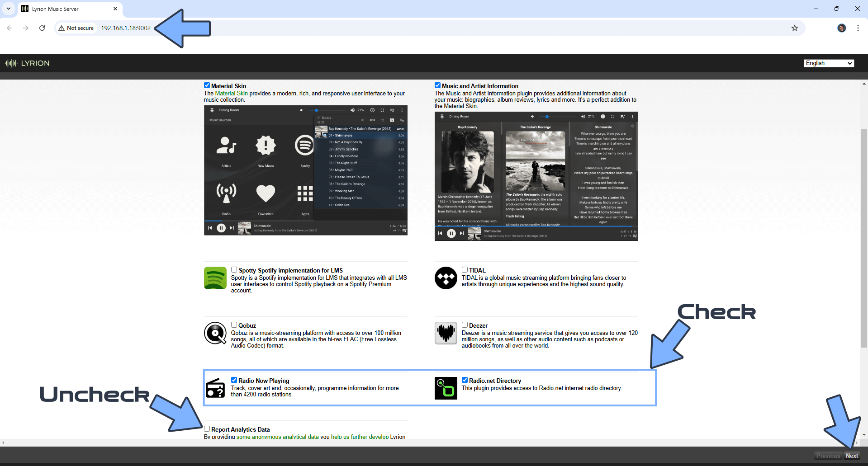Image resolution: width=868 pixels, height=466 pixels.
Task: Select the Lyrion Music Server tab
Action: (68, 9)
